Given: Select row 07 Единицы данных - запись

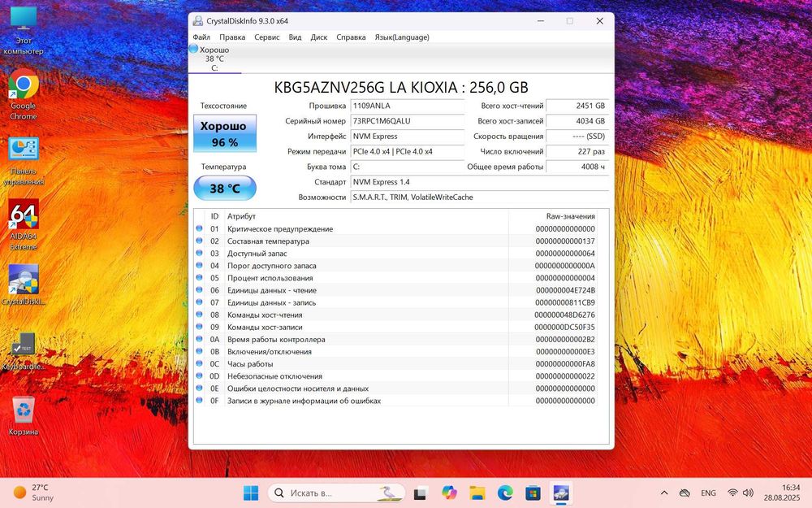Looking at the screenshot, I should [x=395, y=302].
